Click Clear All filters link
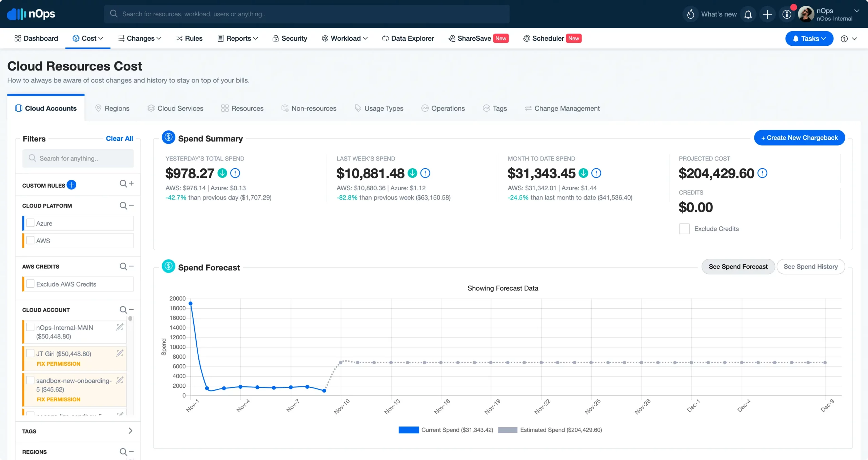The width and height of the screenshot is (868, 460). (x=119, y=138)
